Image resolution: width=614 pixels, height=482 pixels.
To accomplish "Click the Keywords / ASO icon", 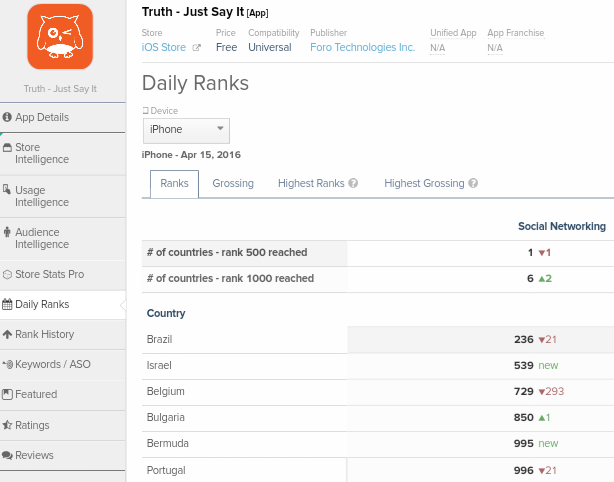I will click(x=7, y=364).
